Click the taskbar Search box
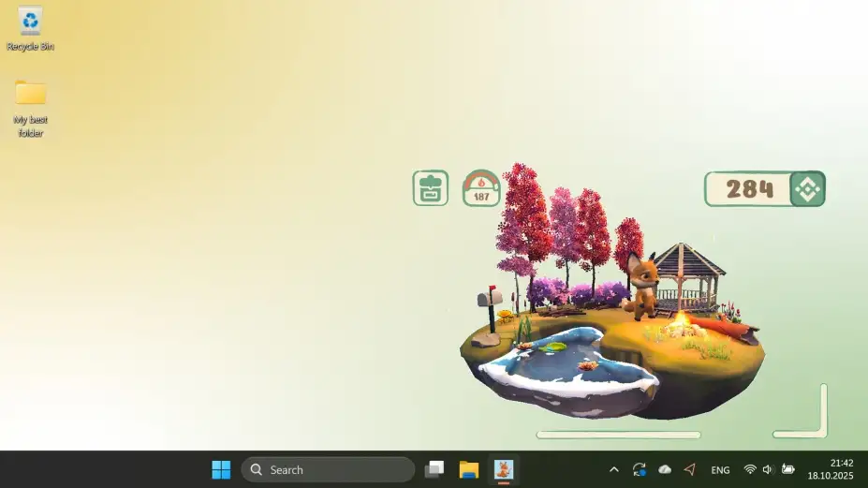This screenshot has height=488, width=868. coord(328,469)
